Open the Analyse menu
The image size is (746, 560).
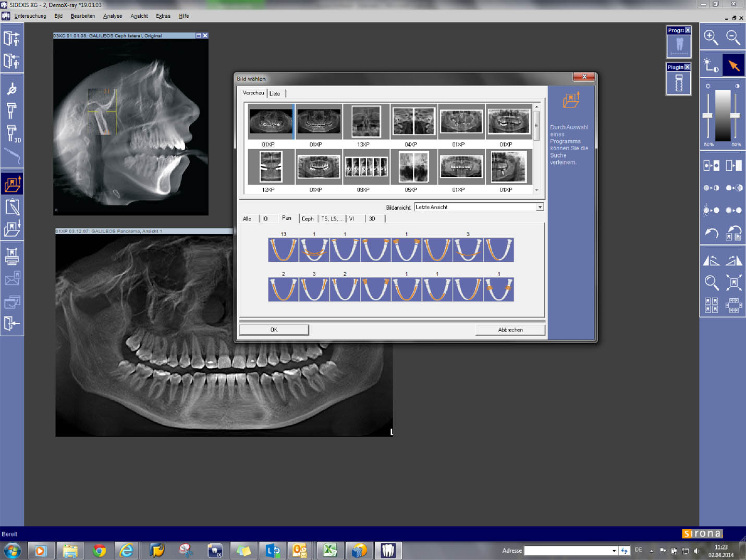click(x=113, y=16)
